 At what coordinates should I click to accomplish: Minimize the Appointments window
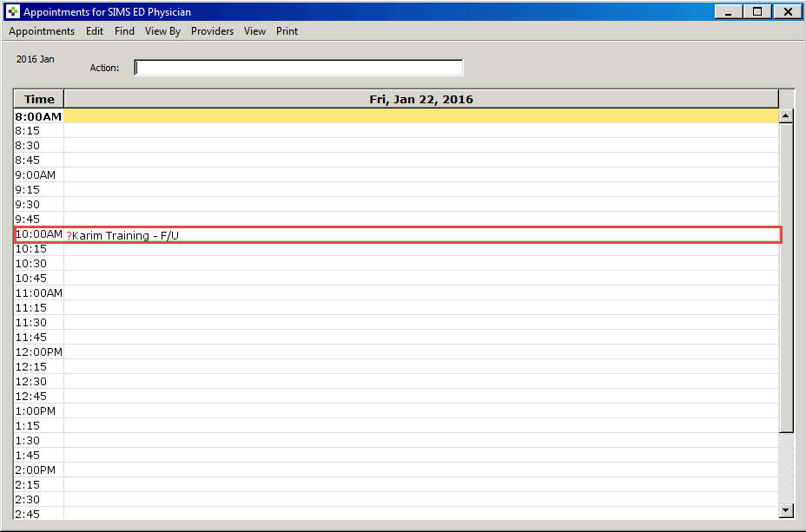click(x=729, y=12)
